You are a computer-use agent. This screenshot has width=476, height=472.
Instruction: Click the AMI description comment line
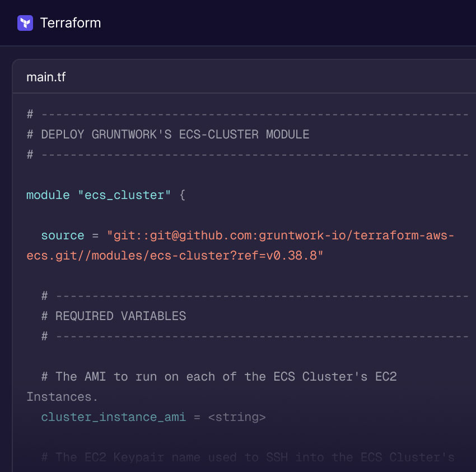(x=219, y=377)
